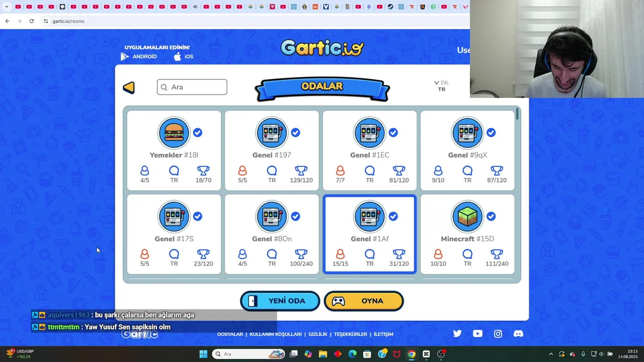This screenshot has height=362, width=644.
Task: View site information icon in address bar
Action: (x=46, y=21)
